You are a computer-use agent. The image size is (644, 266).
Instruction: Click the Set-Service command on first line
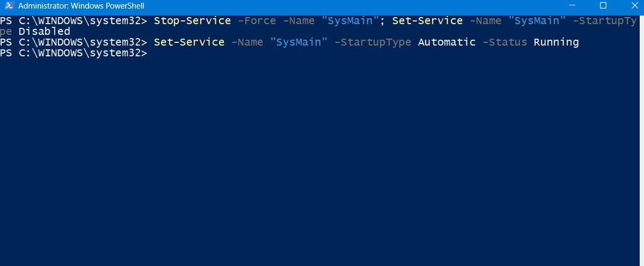tap(427, 21)
